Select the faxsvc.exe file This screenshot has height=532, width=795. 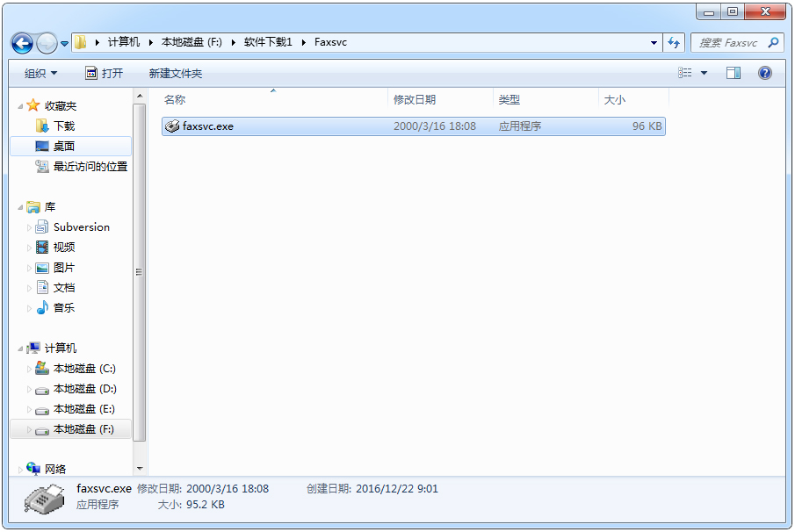(414, 126)
